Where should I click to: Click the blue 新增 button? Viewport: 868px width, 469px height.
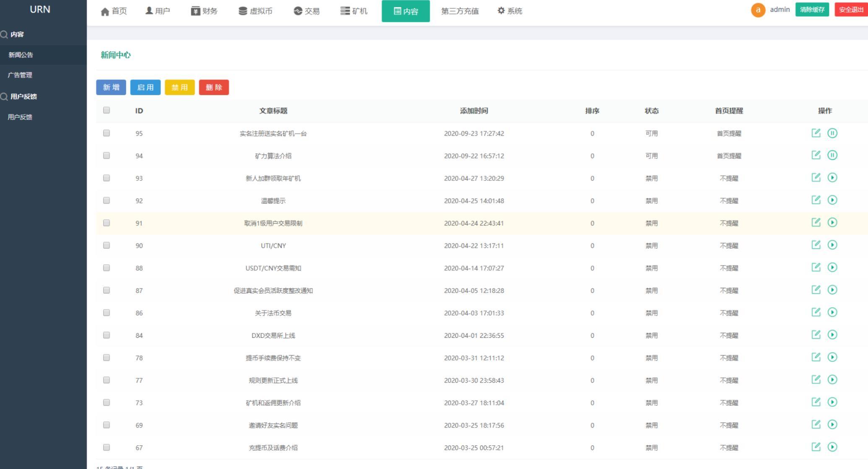111,87
